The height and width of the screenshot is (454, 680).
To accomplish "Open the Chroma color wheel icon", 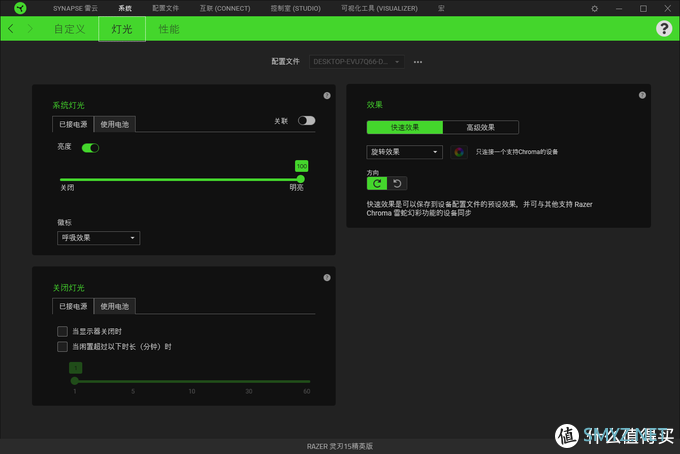I will tap(459, 152).
